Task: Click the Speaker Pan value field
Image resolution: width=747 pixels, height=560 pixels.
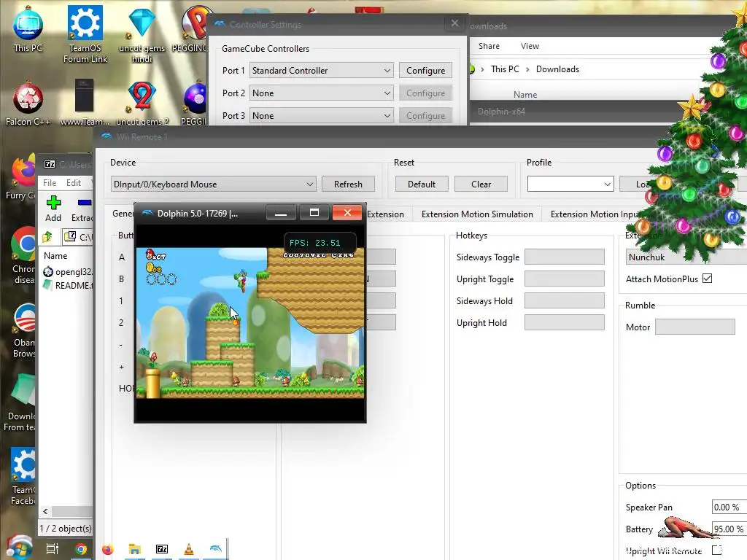Action: pos(729,507)
